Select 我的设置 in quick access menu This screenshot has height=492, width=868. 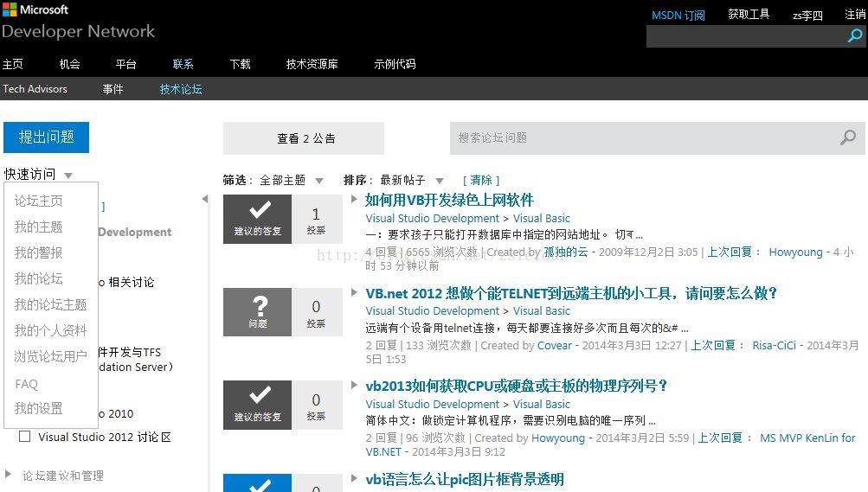pyautogui.click(x=39, y=408)
